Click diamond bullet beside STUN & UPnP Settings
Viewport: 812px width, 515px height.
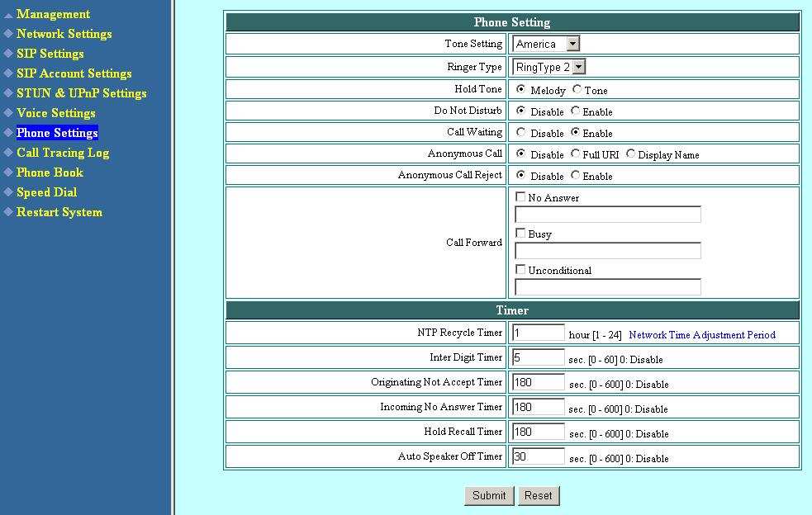pos(8,92)
